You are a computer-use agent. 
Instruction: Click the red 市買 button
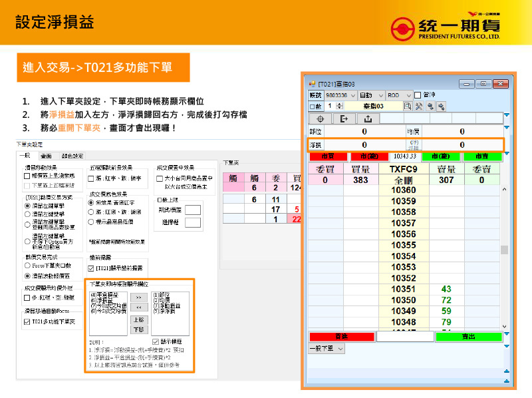point(328,156)
